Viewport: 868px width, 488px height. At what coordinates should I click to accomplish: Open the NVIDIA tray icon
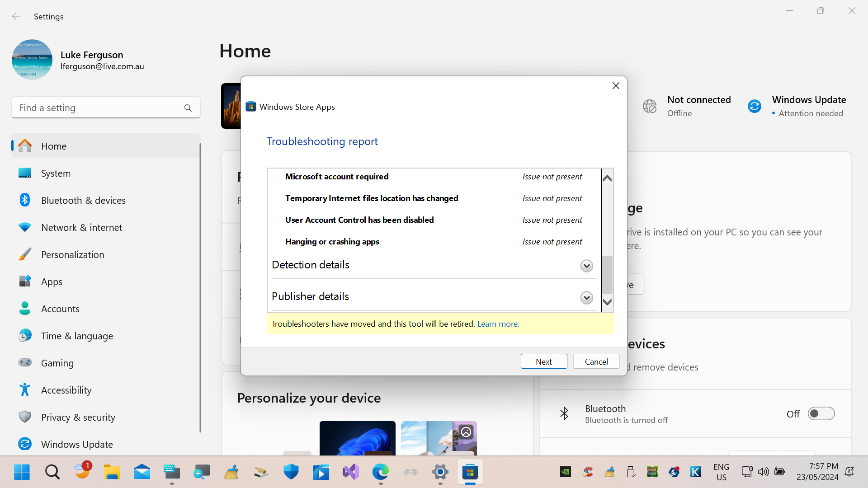click(x=566, y=472)
